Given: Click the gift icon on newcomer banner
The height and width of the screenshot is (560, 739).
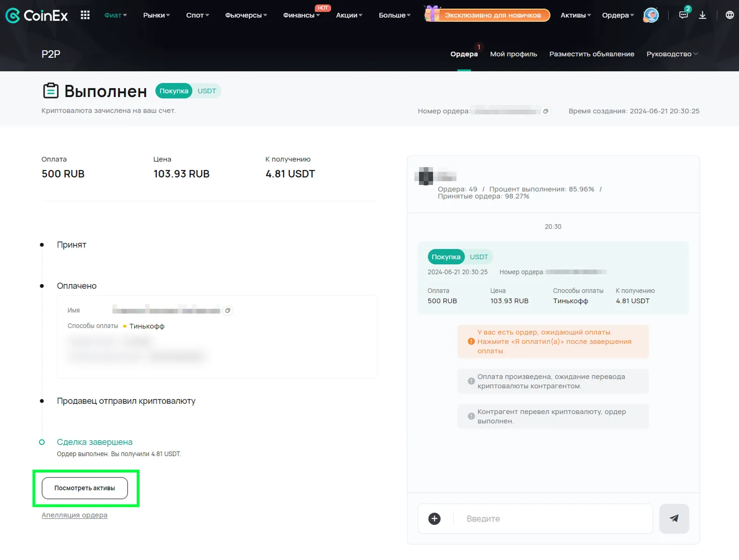Looking at the screenshot, I should tap(432, 14).
